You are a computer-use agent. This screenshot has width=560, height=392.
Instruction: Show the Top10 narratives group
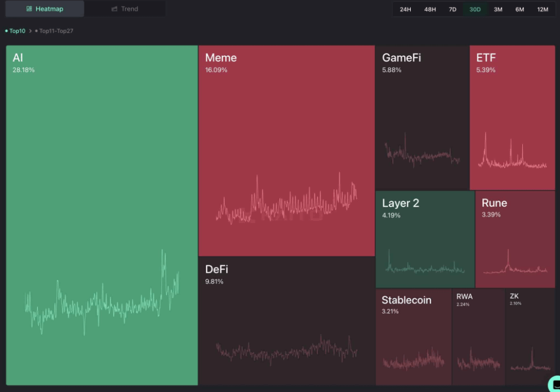[x=15, y=31]
